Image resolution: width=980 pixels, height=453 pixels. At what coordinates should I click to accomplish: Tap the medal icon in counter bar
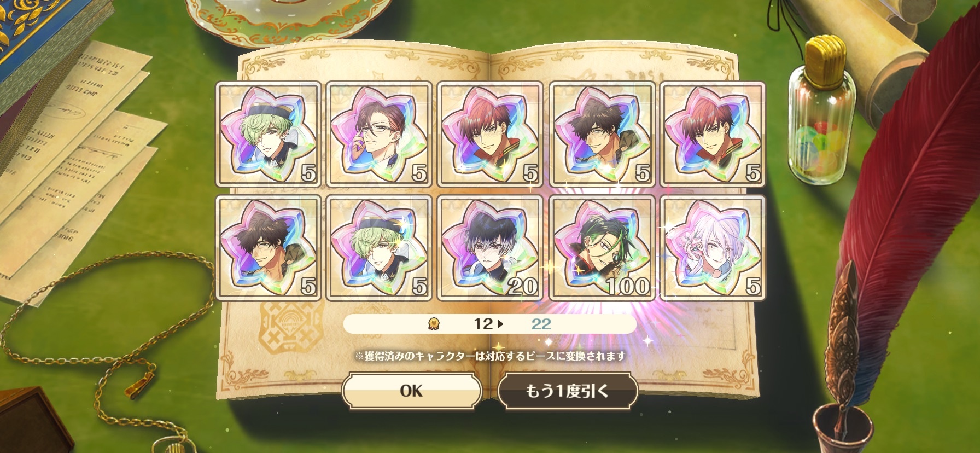pos(434,324)
